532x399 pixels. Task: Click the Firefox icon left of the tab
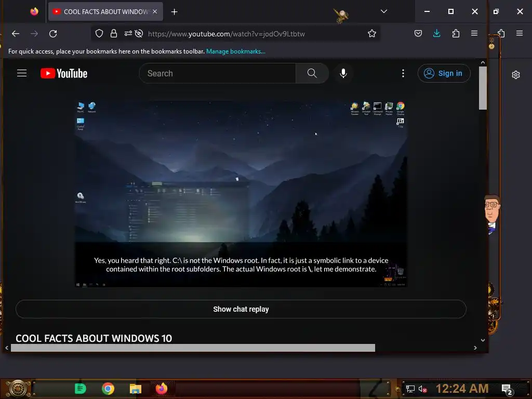click(x=34, y=11)
